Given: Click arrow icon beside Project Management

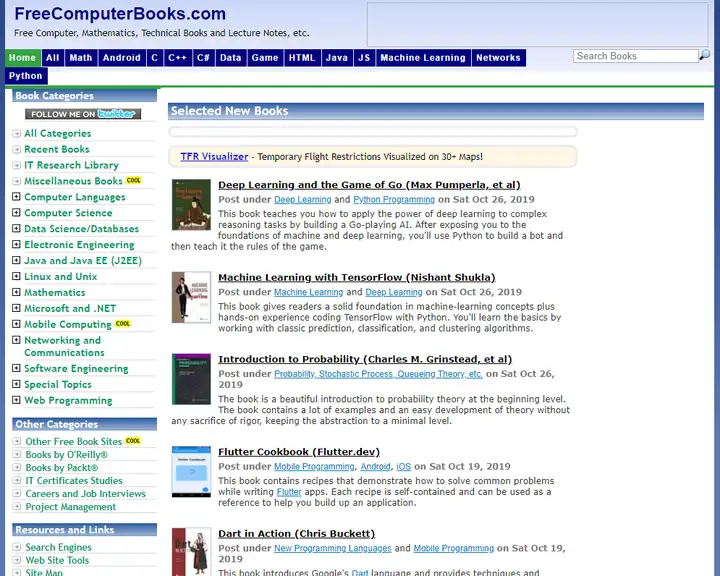Looking at the screenshot, I should pos(17,507).
